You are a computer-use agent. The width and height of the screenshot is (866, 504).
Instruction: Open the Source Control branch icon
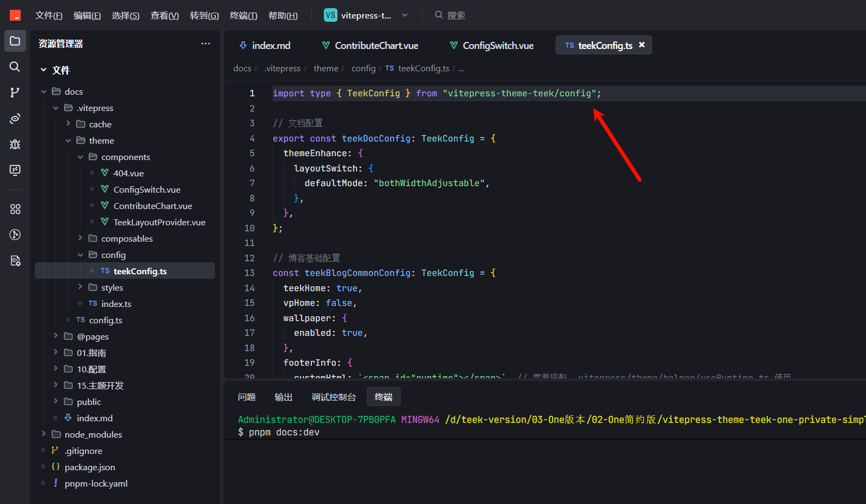click(15, 93)
